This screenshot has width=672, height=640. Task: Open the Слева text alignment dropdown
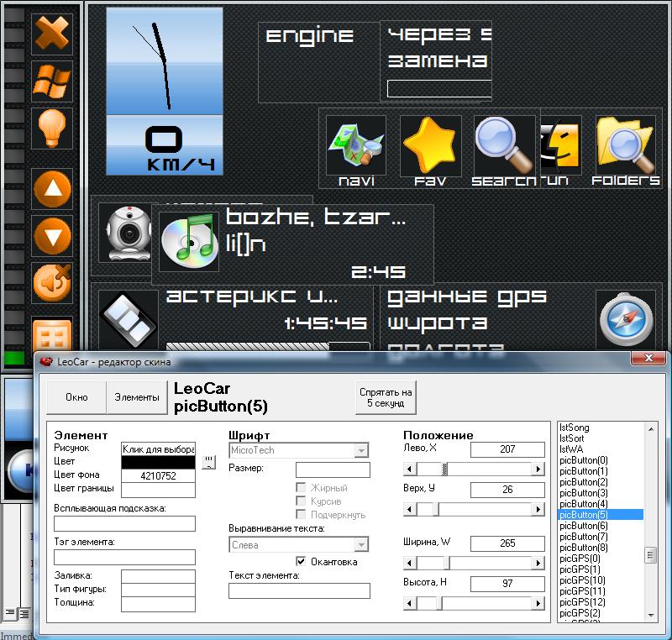362,544
